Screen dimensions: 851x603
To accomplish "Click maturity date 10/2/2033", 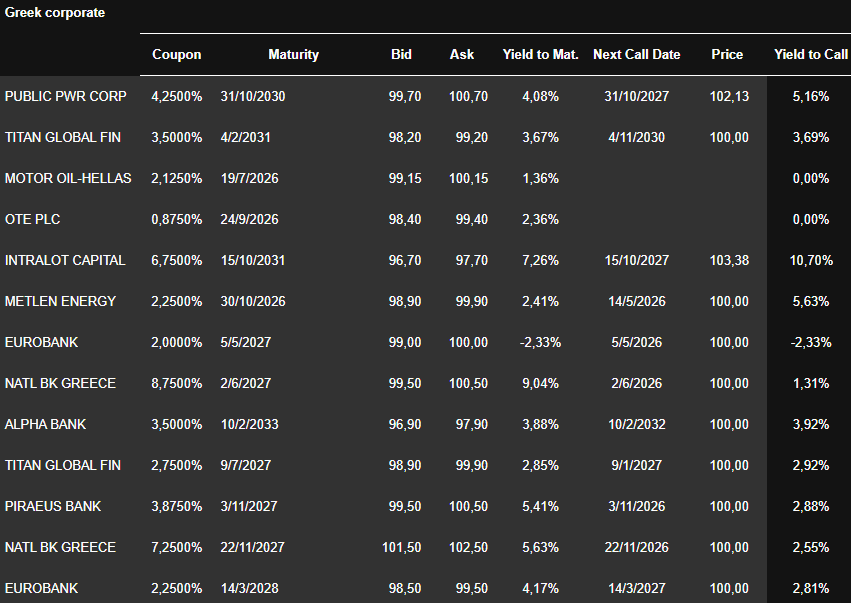I will click(250, 424).
